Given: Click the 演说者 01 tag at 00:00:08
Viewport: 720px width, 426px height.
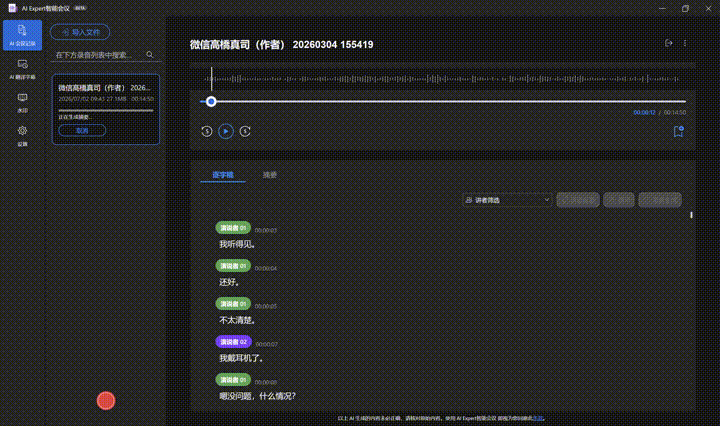Looking at the screenshot, I should [233, 380].
